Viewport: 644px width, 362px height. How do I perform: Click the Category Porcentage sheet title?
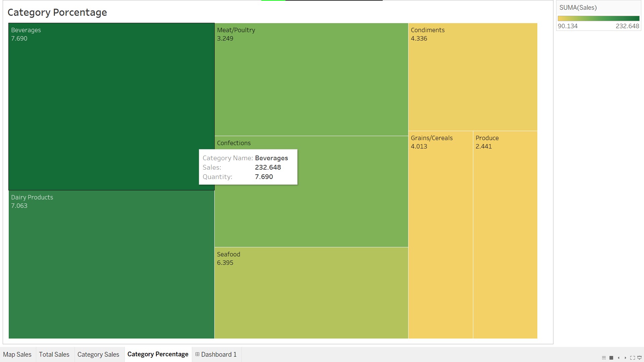[57, 12]
